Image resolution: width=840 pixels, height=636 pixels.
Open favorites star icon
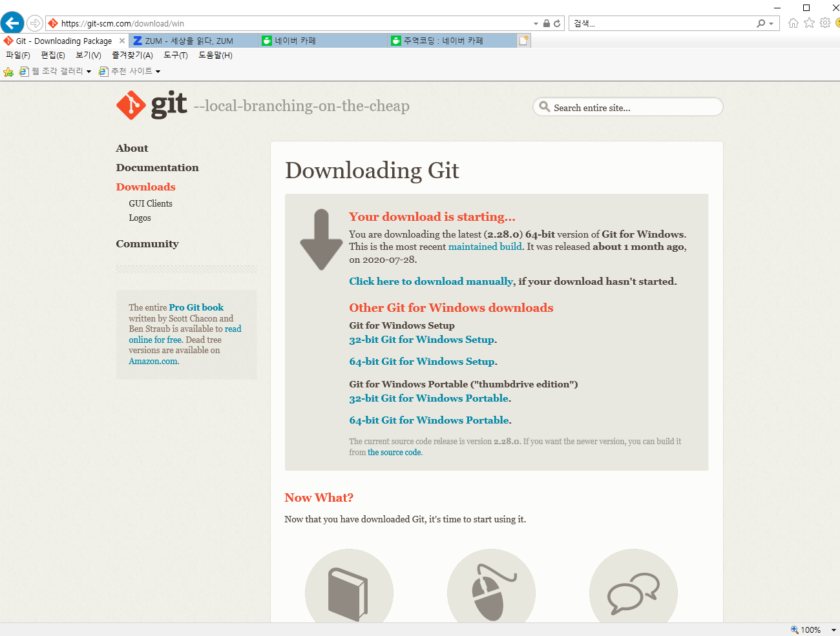809,23
